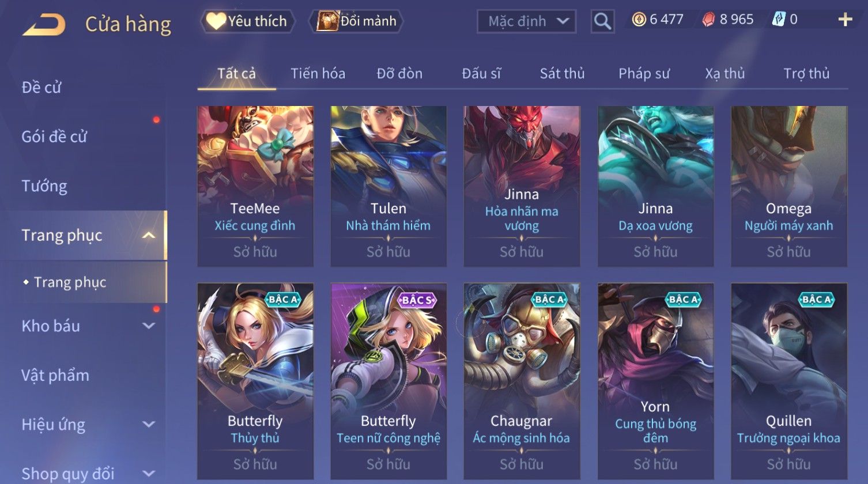Select the Tiến hóa tab

point(318,74)
